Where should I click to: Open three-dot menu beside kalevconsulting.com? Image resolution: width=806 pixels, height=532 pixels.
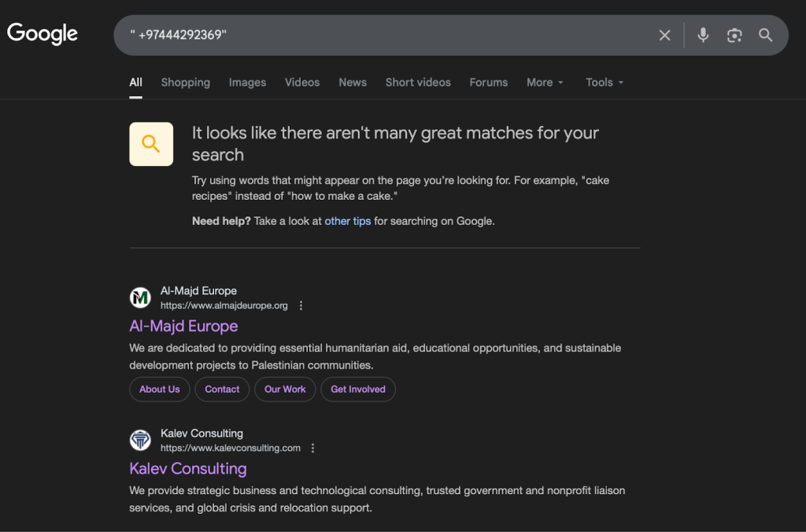tap(312, 448)
